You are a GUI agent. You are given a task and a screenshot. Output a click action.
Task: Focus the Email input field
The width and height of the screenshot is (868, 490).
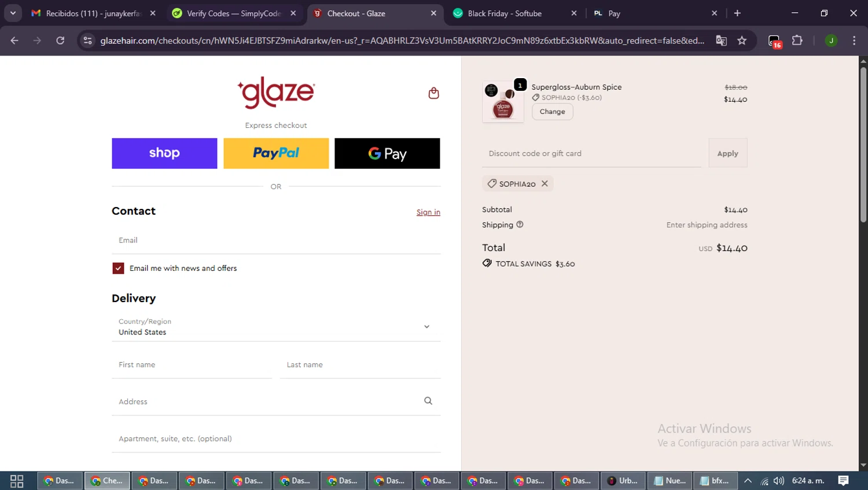[x=276, y=240]
